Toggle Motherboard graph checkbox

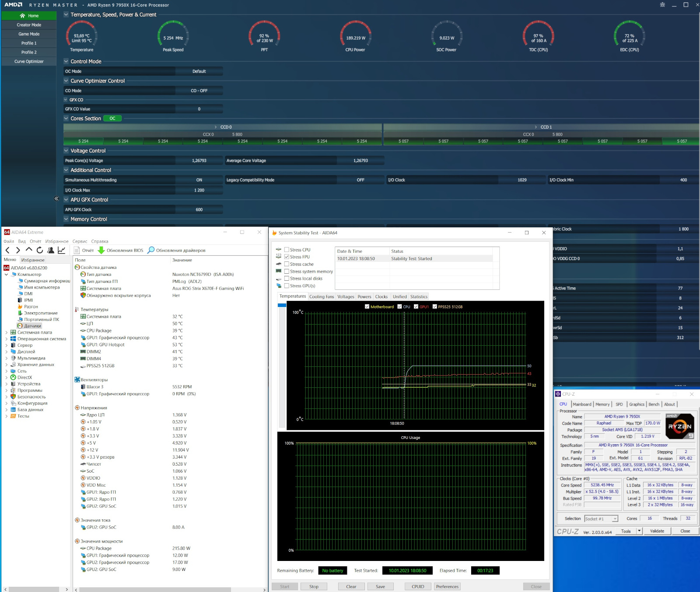pos(367,306)
